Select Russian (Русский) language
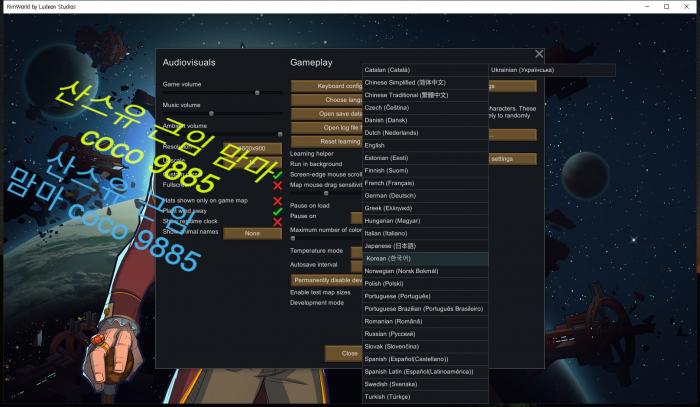700x407 pixels. tap(425, 334)
